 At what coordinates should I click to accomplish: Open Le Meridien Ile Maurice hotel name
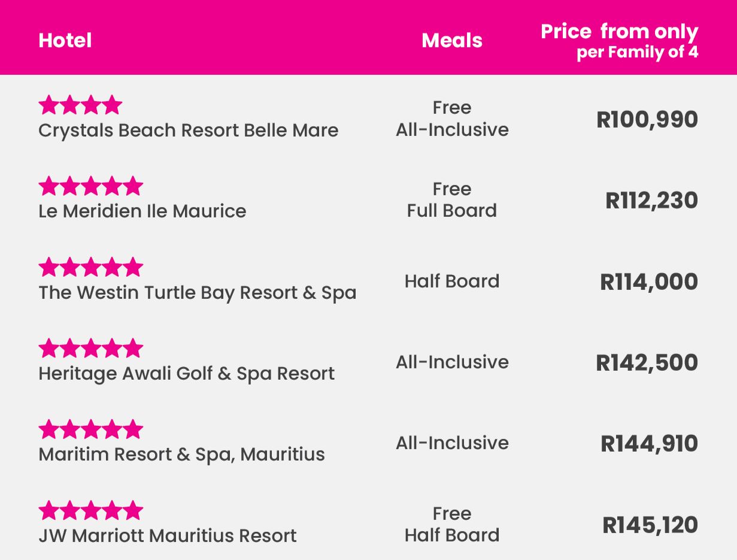point(142,211)
